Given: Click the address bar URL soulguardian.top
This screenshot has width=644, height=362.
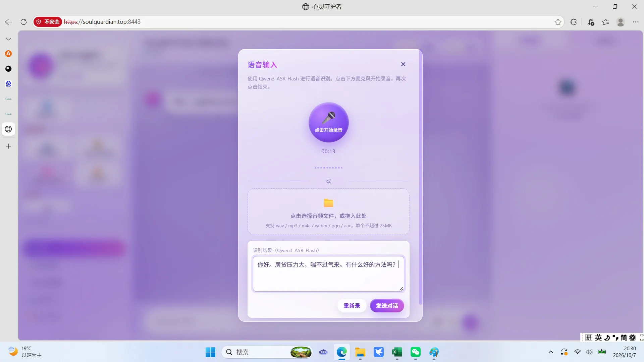Looking at the screenshot, I should (x=102, y=22).
